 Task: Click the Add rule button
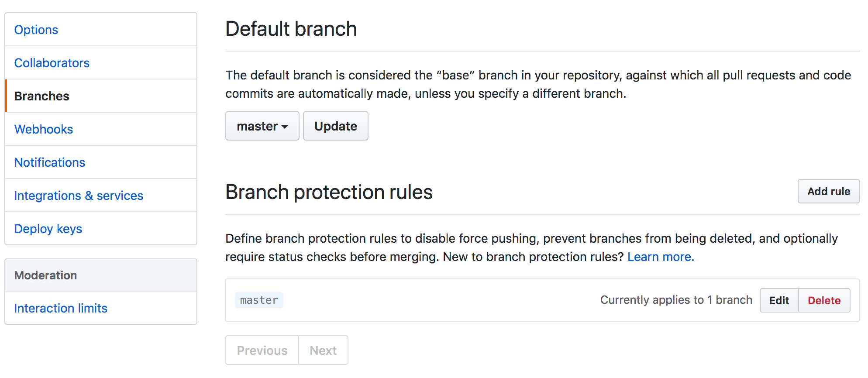click(829, 191)
